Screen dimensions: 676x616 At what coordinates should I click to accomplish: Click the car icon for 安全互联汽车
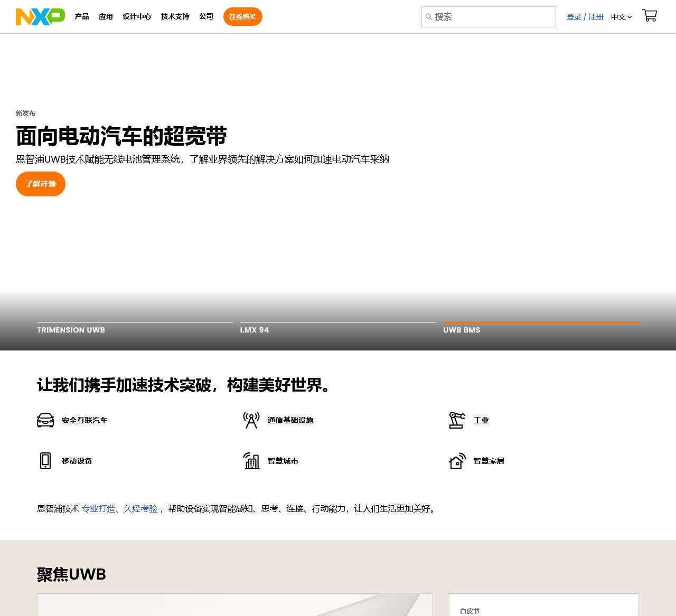click(x=45, y=420)
